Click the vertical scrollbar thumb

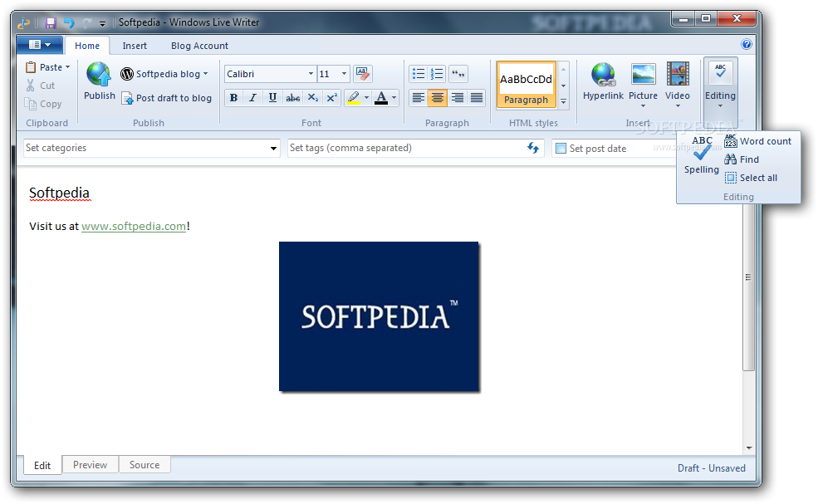pyautogui.click(x=748, y=277)
